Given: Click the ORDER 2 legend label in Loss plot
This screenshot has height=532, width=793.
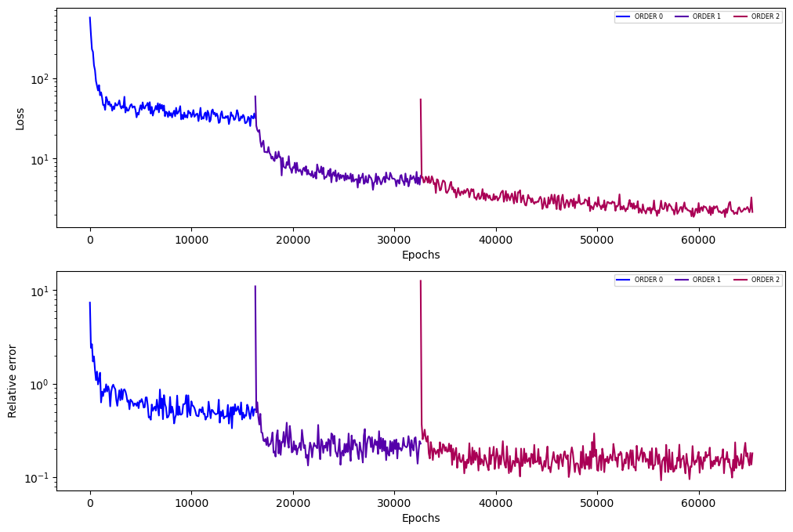Looking at the screenshot, I should (x=766, y=16).
